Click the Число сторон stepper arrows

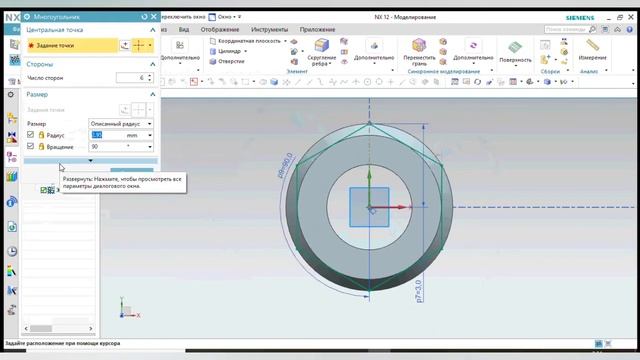pos(150,78)
